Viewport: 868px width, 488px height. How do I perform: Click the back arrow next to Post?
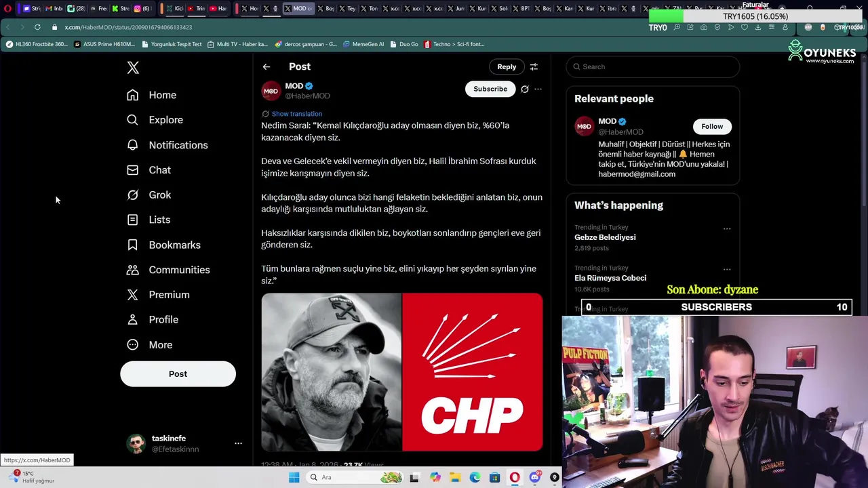point(267,66)
